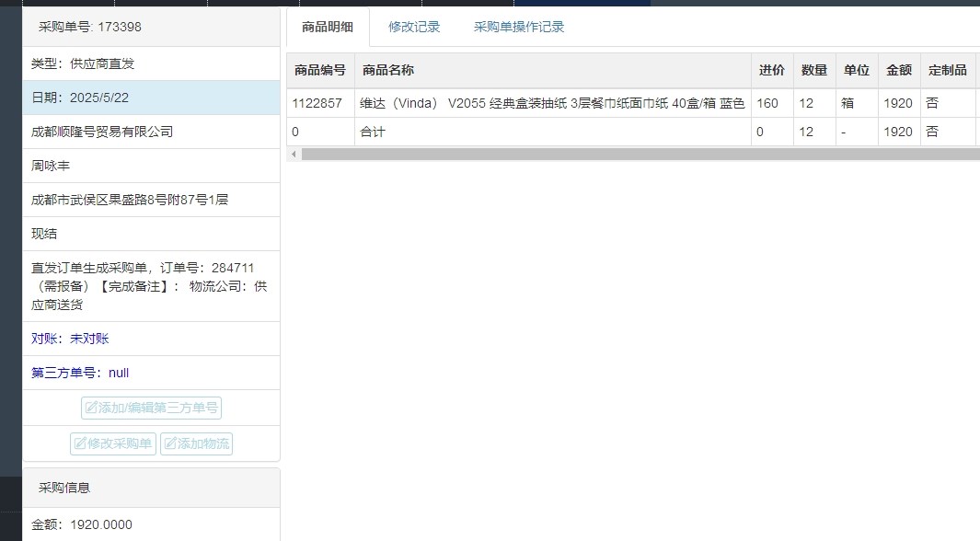Click the 维达 Vinda V2055 product name
This screenshot has height=541, width=980.
coord(552,103)
